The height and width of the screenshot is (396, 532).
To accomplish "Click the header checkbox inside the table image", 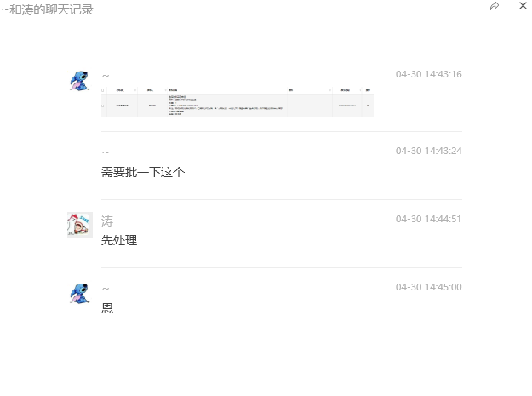I will (103, 90).
